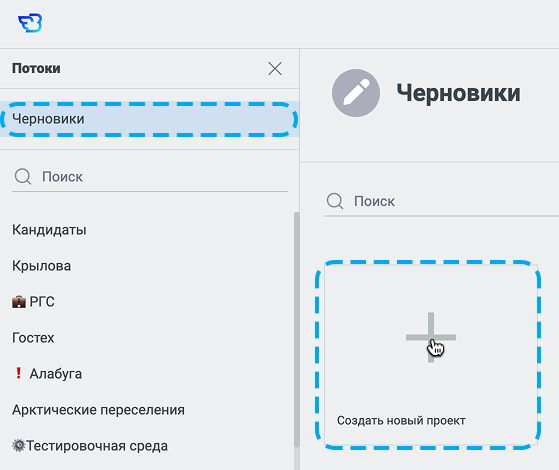Screen dimensions: 559x470
Task: Click the plus icon to create project
Action: click(431, 337)
